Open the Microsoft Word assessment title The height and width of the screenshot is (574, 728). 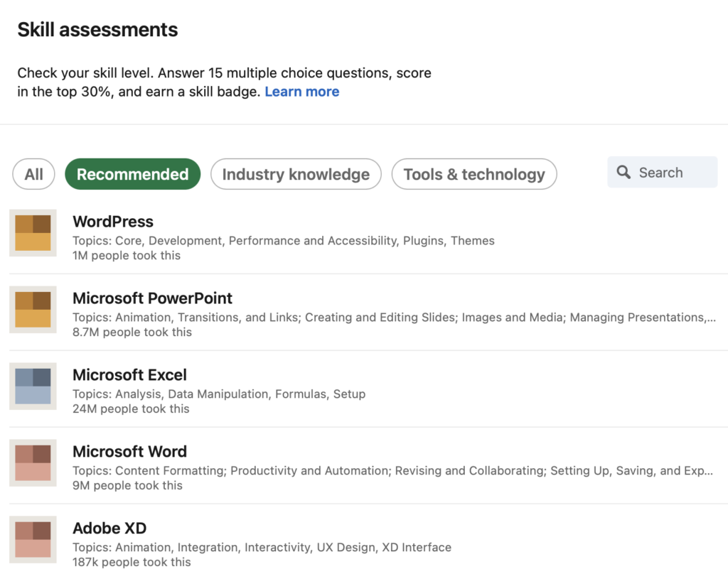coord(129,452)
